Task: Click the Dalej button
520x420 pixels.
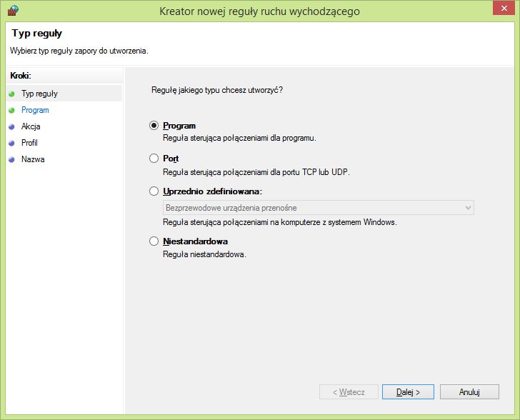Action: 408,392
